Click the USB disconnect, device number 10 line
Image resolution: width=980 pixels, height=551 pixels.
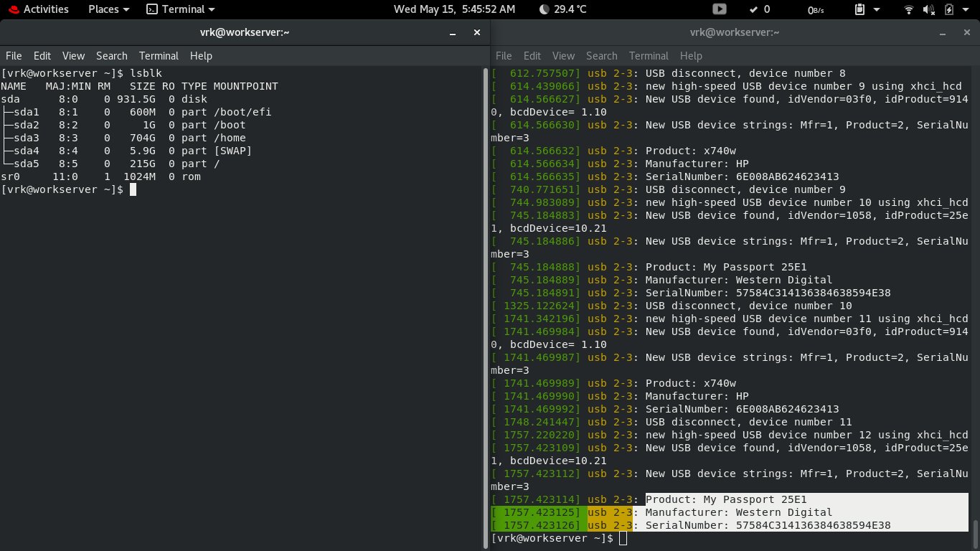click(x=672, y=306)
